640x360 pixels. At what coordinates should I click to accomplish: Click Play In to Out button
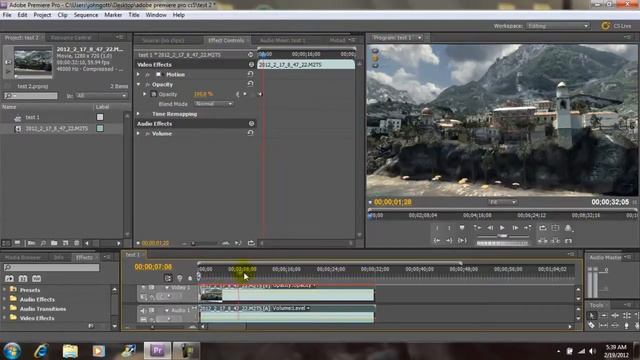[x=462, y=240]
